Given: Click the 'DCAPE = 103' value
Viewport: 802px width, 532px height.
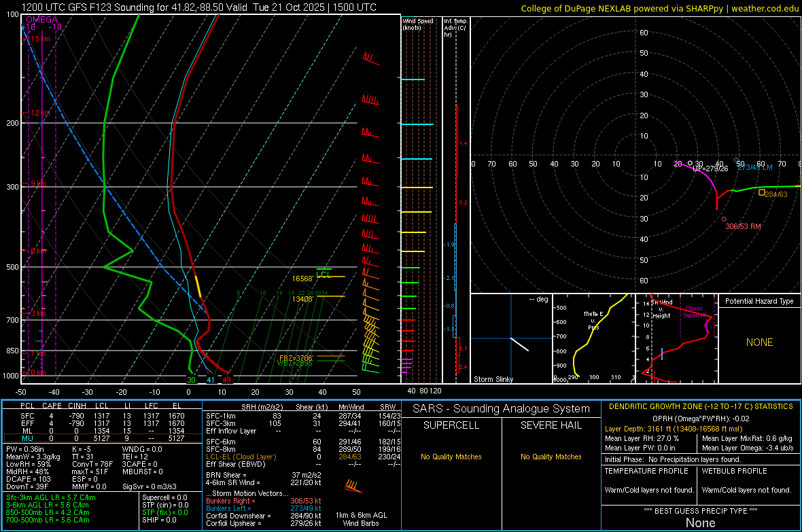Looking at the screenshot, I should (x=28, y=479).
